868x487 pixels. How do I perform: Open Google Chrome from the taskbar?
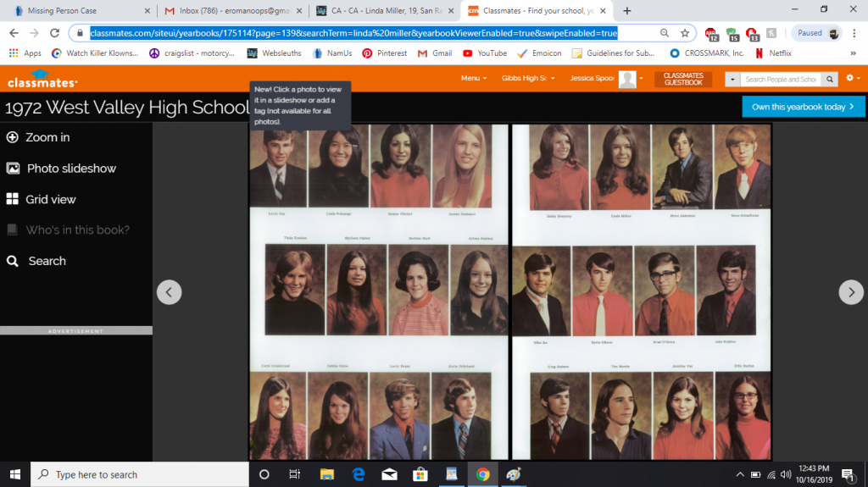pyautogui.click(x=482, y=474)
